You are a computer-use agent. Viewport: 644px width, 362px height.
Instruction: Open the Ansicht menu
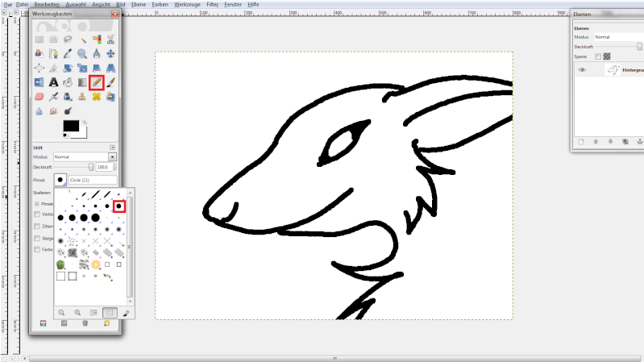(101, 5)
